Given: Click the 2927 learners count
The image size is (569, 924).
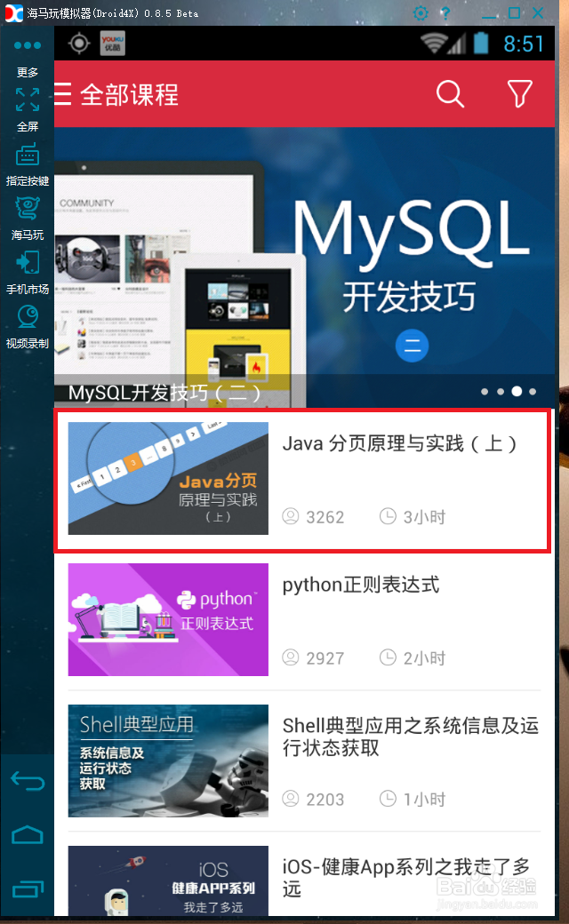Looking at the screenshot, I should coord(325,658).
